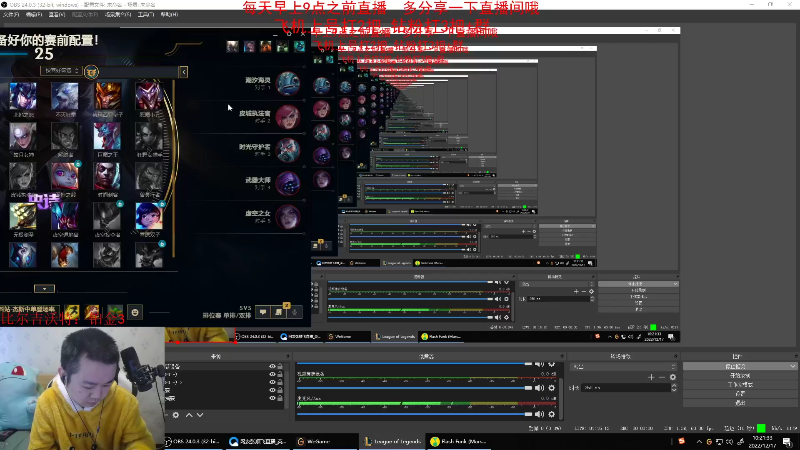Image resolution: width=800 pixels, height=450 pixels.
Task: Click the 退出 button in controls
Action: (740, 403)
